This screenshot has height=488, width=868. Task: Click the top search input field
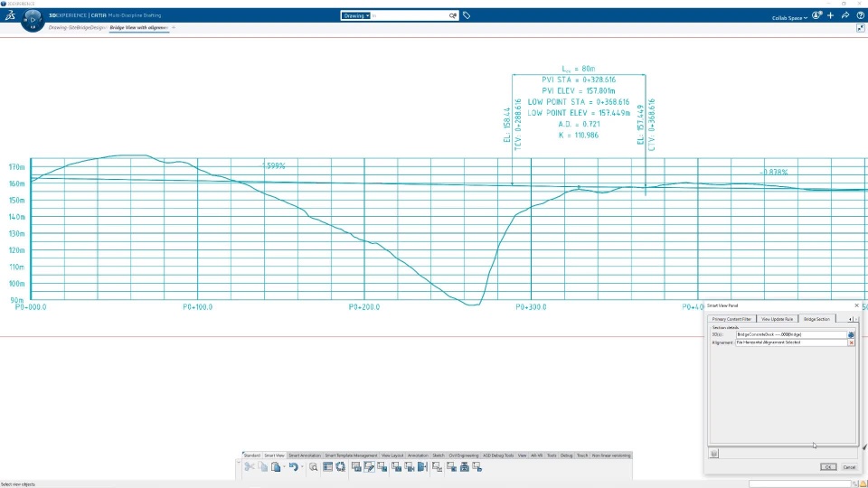pyautogui.click(x=410, y=15)
